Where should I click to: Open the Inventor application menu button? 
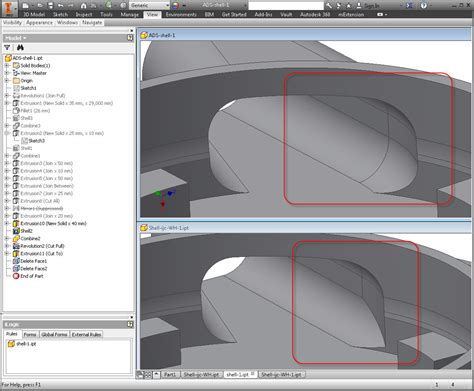[9, 8]
